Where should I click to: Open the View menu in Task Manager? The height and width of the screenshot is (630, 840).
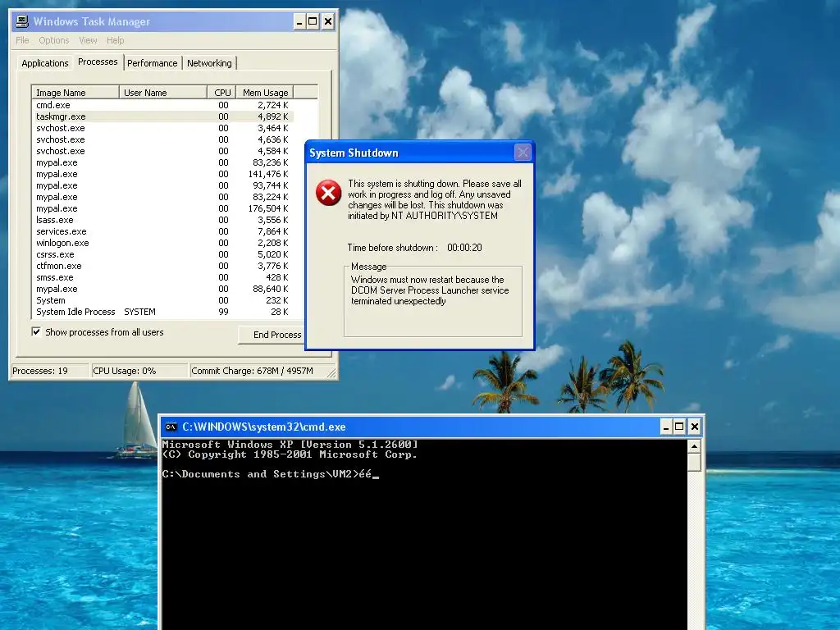[x=88, y=40]
